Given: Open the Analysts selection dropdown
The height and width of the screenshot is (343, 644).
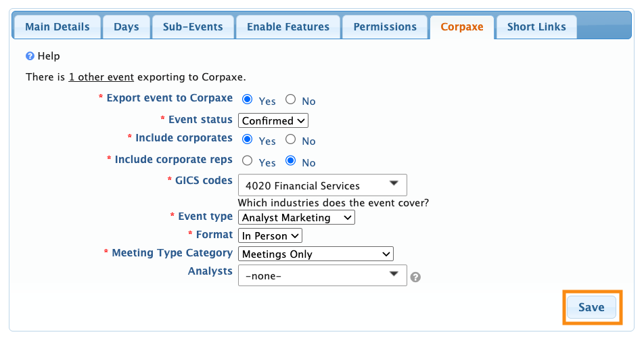Looking at the screenshot, I should coord(323,275).
